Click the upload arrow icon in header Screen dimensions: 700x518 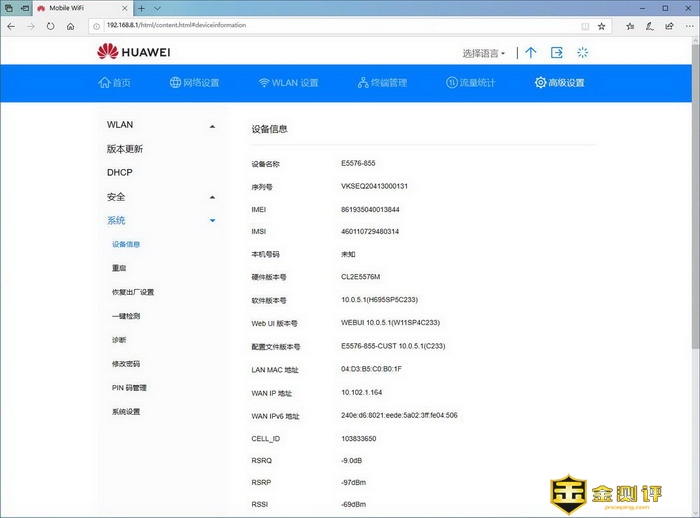(x=531, y=53)
